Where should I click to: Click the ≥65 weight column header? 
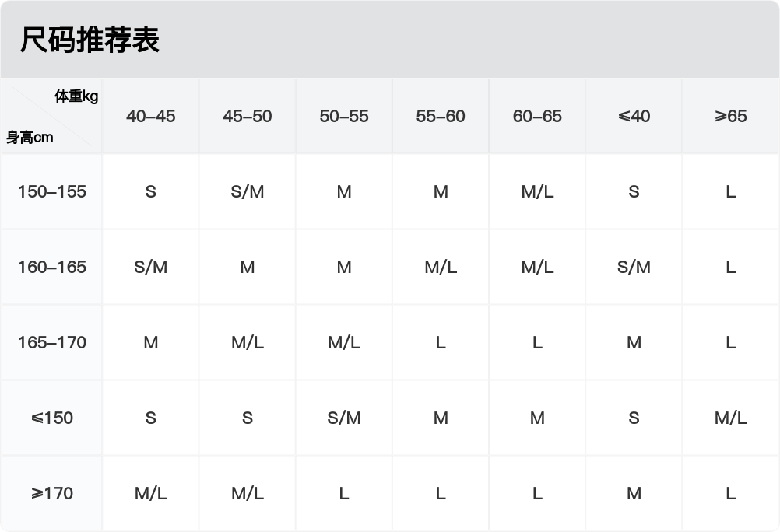(730, 116)
